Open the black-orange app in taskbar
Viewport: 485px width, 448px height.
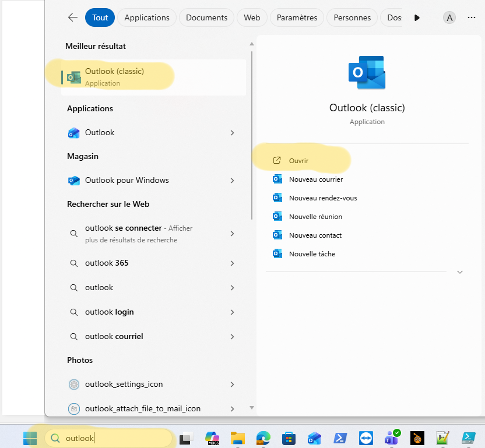(x=417, y=438)
